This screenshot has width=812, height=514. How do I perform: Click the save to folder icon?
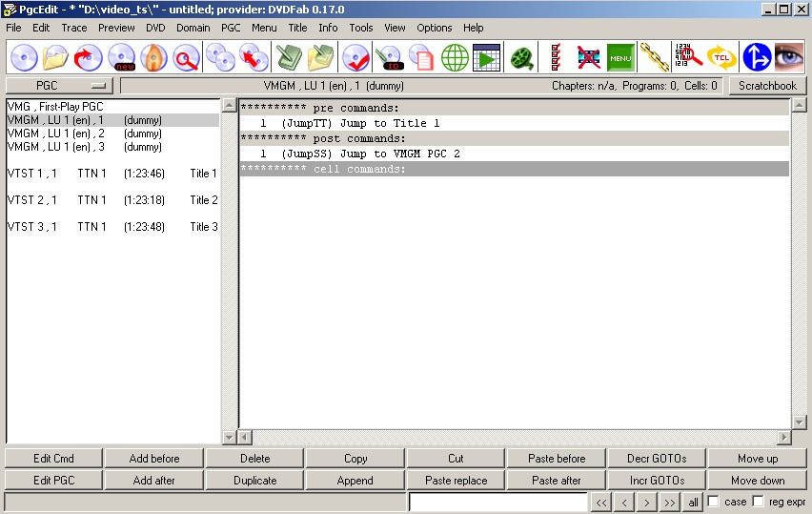pyautogui.click(x=320, y=57)
